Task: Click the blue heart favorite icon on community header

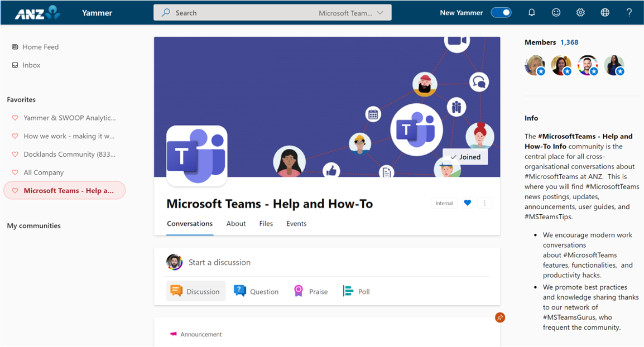Action: click(x=468, y=203)
